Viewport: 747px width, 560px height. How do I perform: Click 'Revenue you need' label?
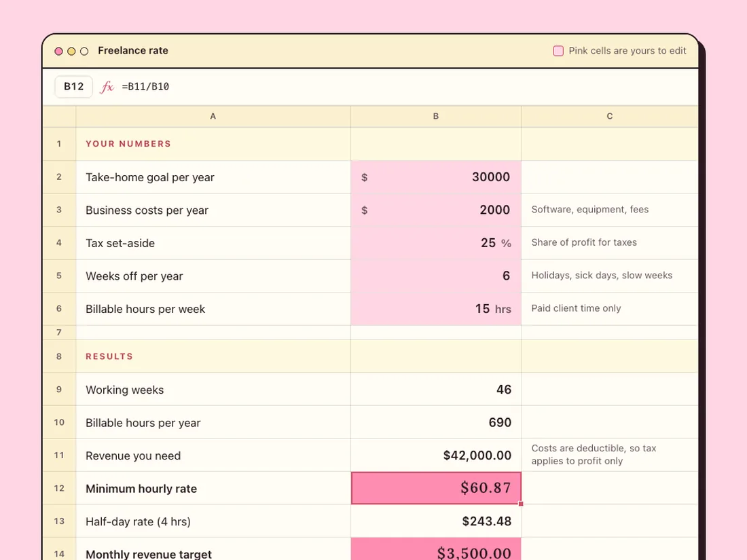click(133, 455)
